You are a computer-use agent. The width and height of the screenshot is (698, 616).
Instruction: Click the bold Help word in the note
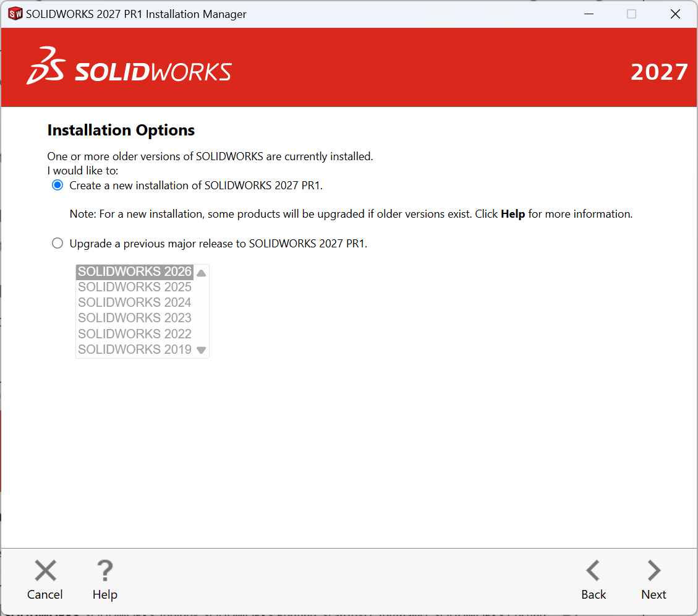[x=513, y=214]
